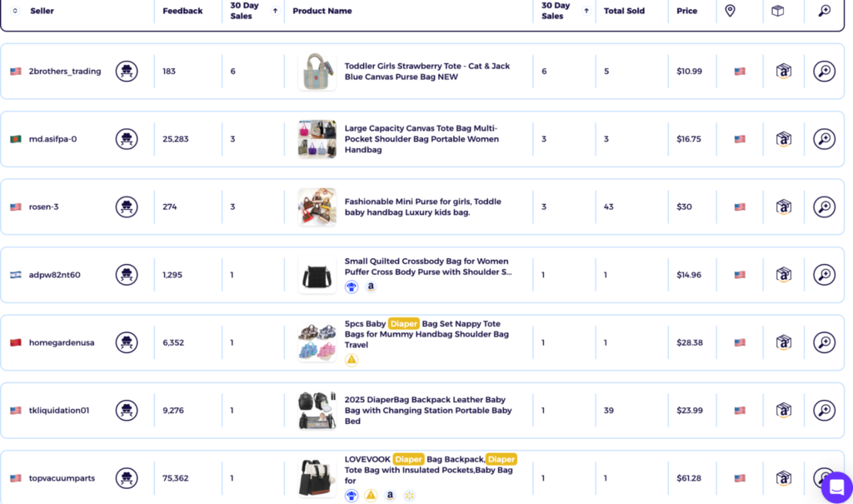Open spy seller icon for adpw82nt60
Viewport: 853px width, 504px height.
click(127, 275)
